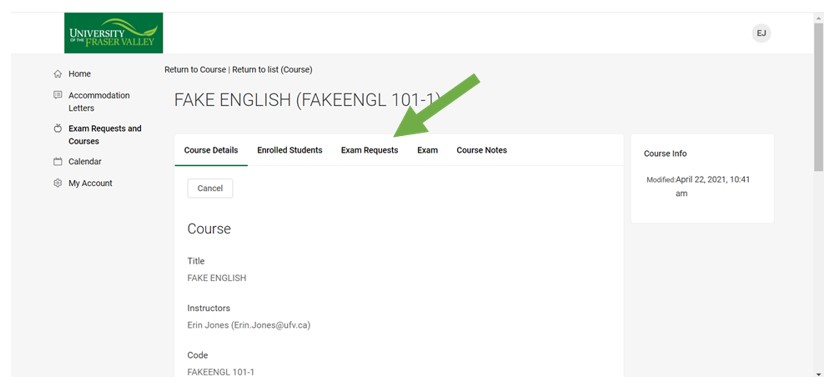Click the Course section heading
839x389 pixels.
[x=209, y=229]
